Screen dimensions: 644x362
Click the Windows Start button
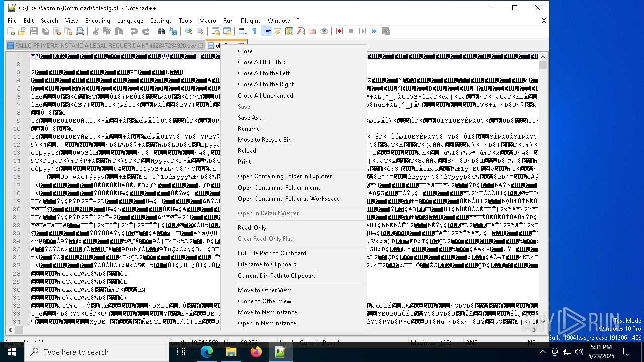pyautogui.click(x=12, y=352)
